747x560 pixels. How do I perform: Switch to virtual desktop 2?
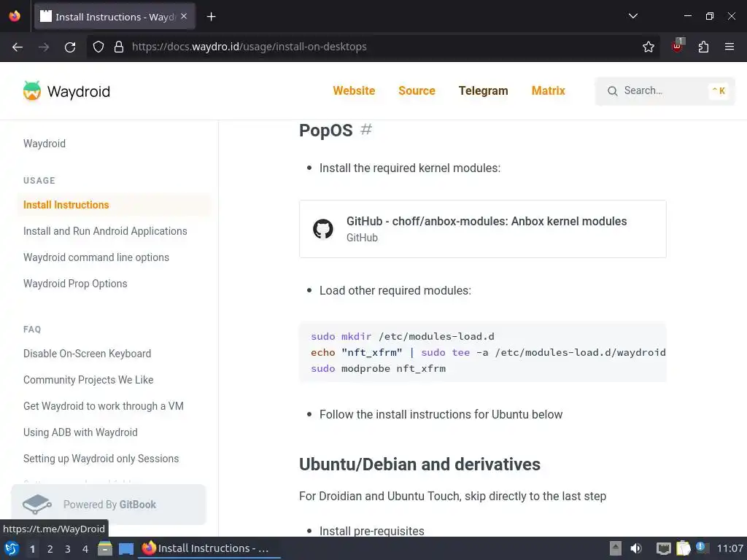click(x=50, y=549)
